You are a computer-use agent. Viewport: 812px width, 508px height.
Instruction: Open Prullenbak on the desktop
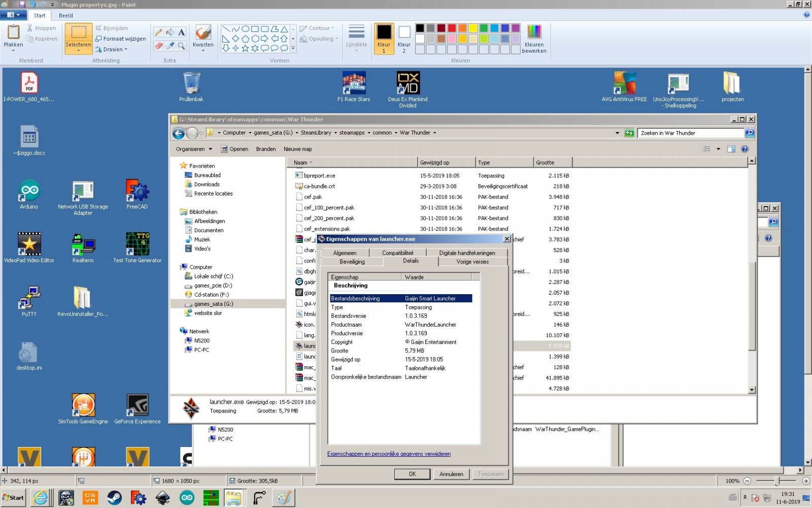[191, 87]
